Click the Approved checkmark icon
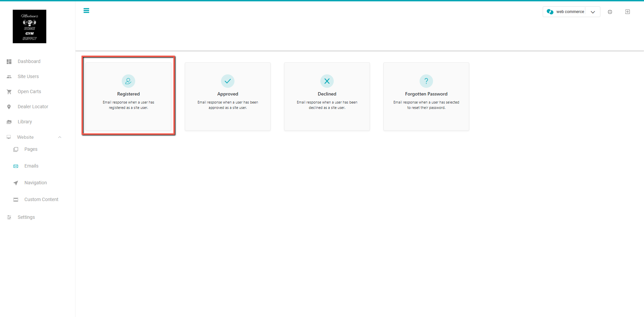This screenshot has width=644, height=317. (x=228, y=81)
